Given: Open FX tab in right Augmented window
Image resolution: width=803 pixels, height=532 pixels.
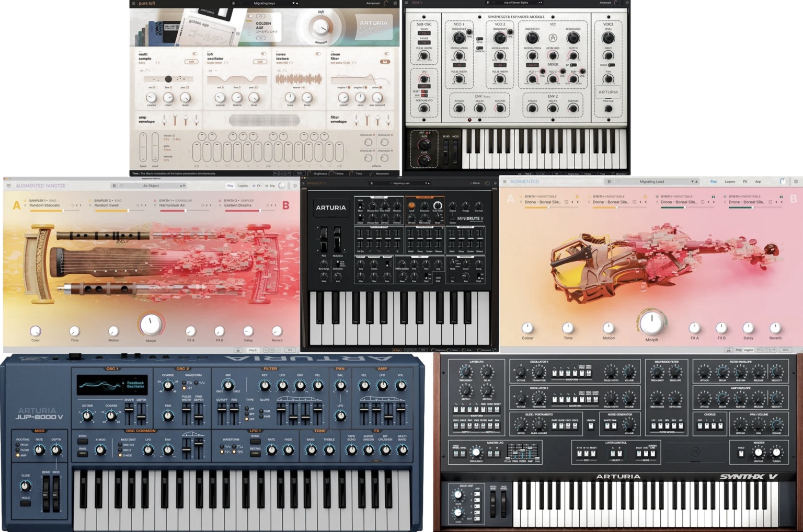Looking at the screenshot, I should click(x=745, y=181).
